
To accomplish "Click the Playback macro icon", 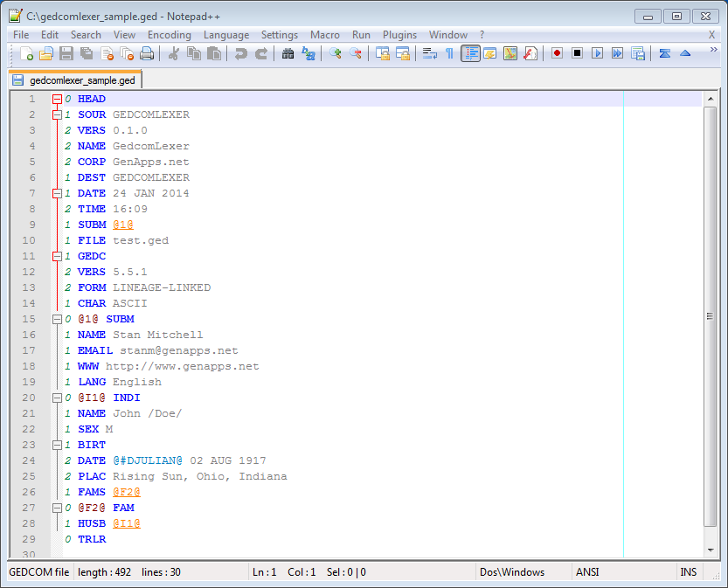I will click(x=597, y=54).
